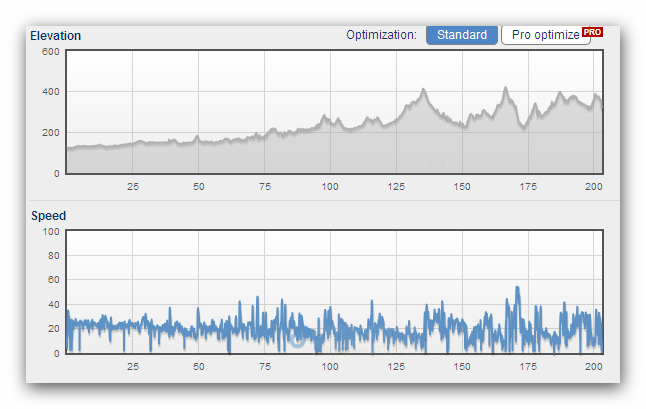The image size is (646, 409).
Task: Click the Speed chart heading
Action: 48,216
